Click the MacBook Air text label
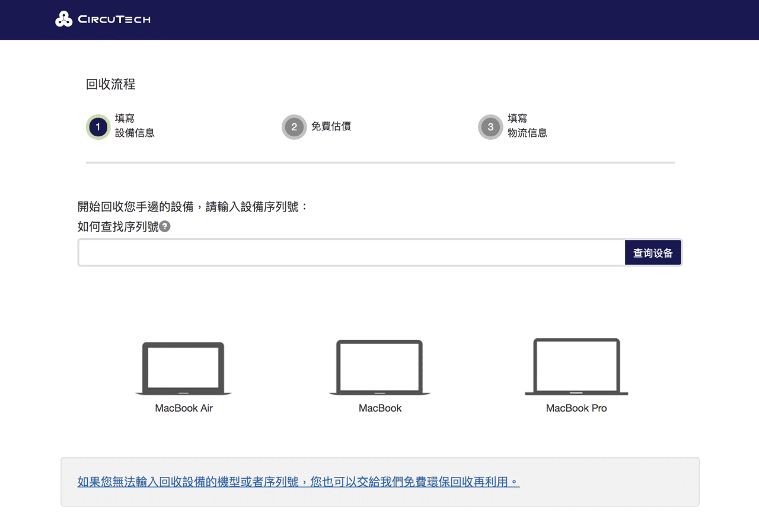This screenshot has height=532, width=759. [184, 408]
